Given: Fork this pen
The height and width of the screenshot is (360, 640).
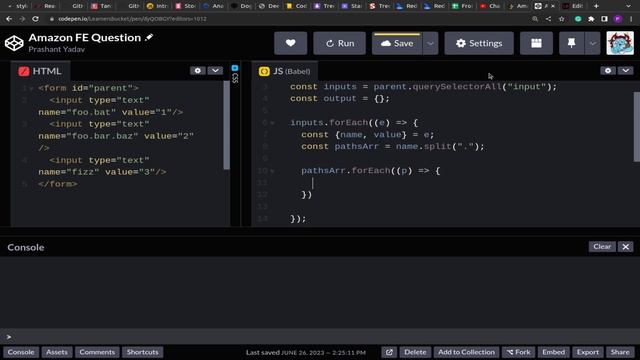Looking at the screenshot, I should click(x=518, y=352).
